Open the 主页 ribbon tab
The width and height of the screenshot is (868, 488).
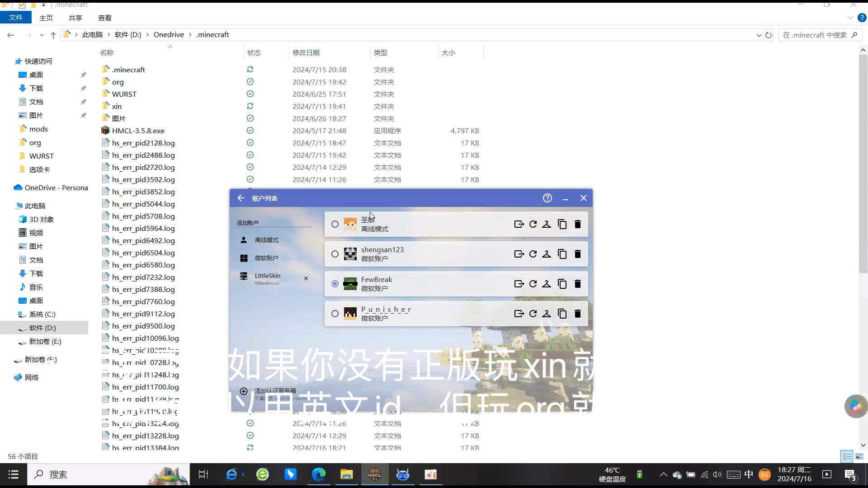pyautogui.click(x=46, y=18)
